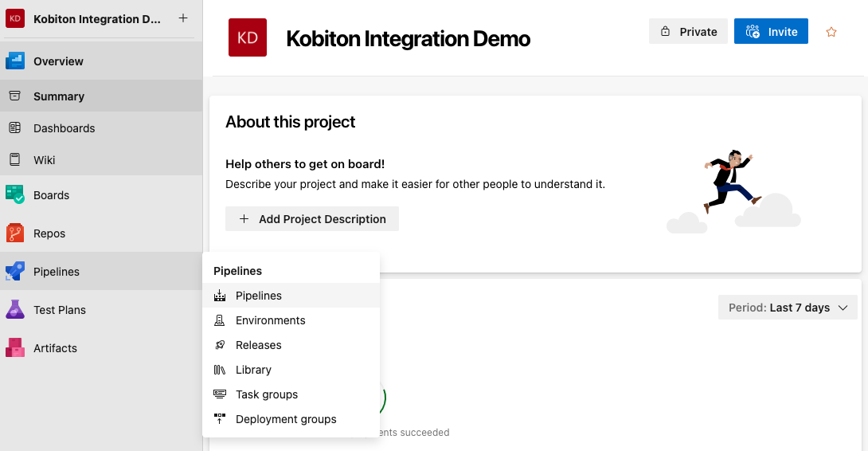Navigate to the Wiki page
The width and height of the screenshot is (868, 451).
pyautogui.click(x=44, y=160)
